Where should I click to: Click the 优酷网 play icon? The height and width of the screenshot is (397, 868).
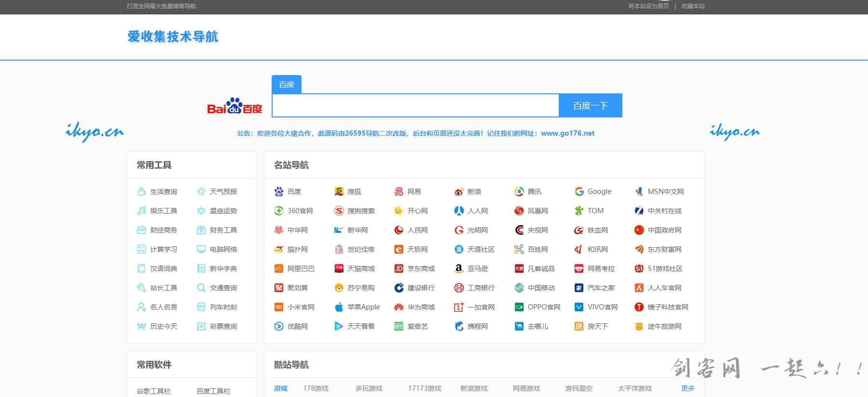coord(279,326)
